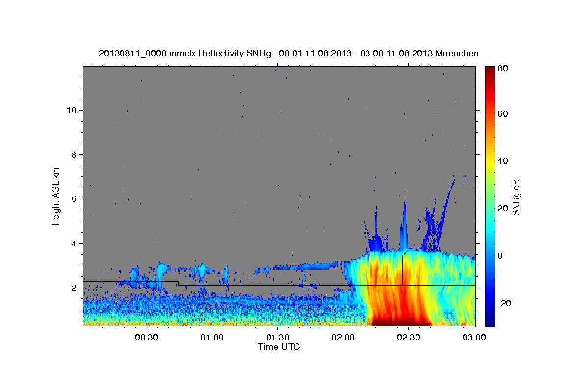The image size is (588, 392).
Task: Click the colorbar value 40
Action: tap(502, 161)
